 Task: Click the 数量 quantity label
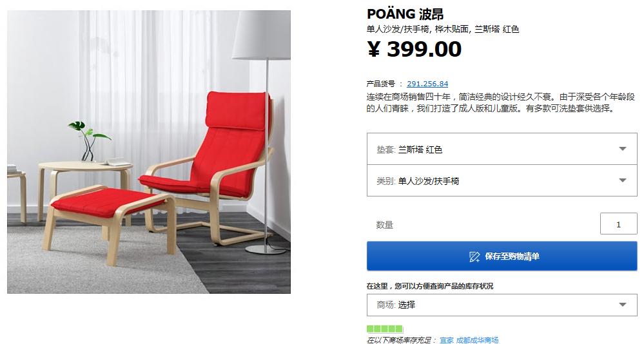[x=384, y=225]
